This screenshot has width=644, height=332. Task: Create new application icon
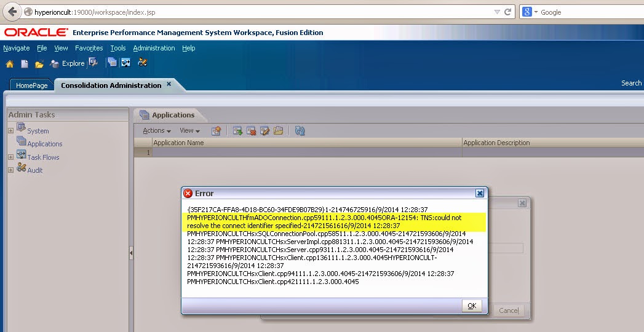(217, 130)
